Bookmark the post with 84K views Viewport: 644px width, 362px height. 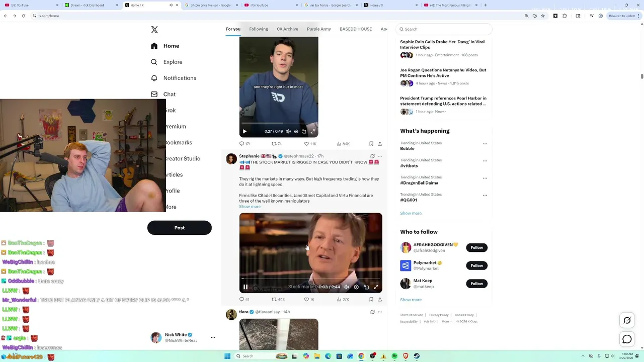tap(371, 144)
